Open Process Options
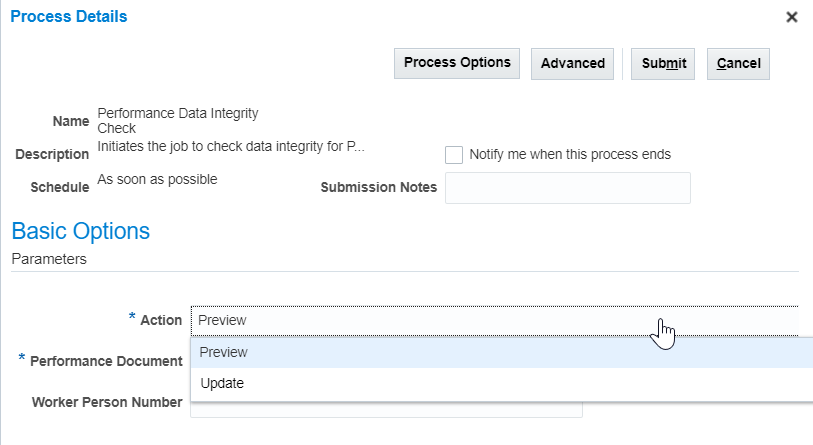 click(457, 63)
